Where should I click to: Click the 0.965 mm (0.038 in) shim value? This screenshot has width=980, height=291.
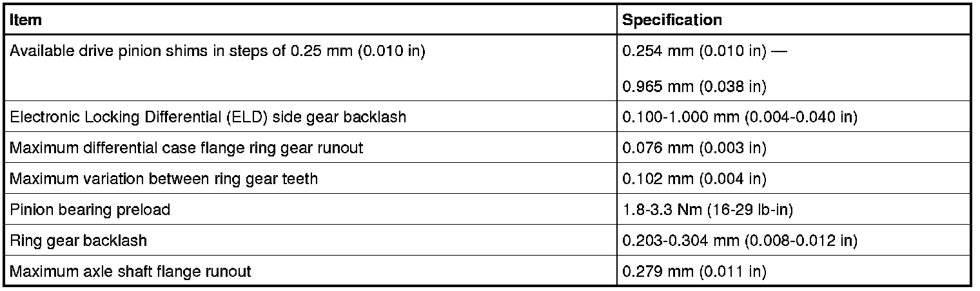pos(694,86)
